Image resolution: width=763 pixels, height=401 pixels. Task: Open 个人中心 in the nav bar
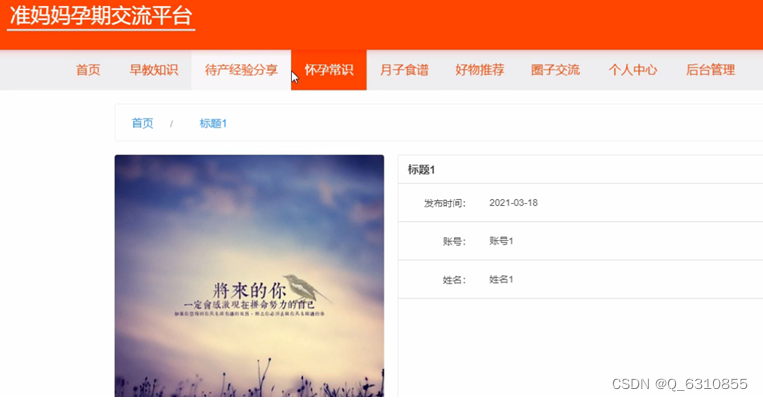pyautogui.click(x=633, y=70)
